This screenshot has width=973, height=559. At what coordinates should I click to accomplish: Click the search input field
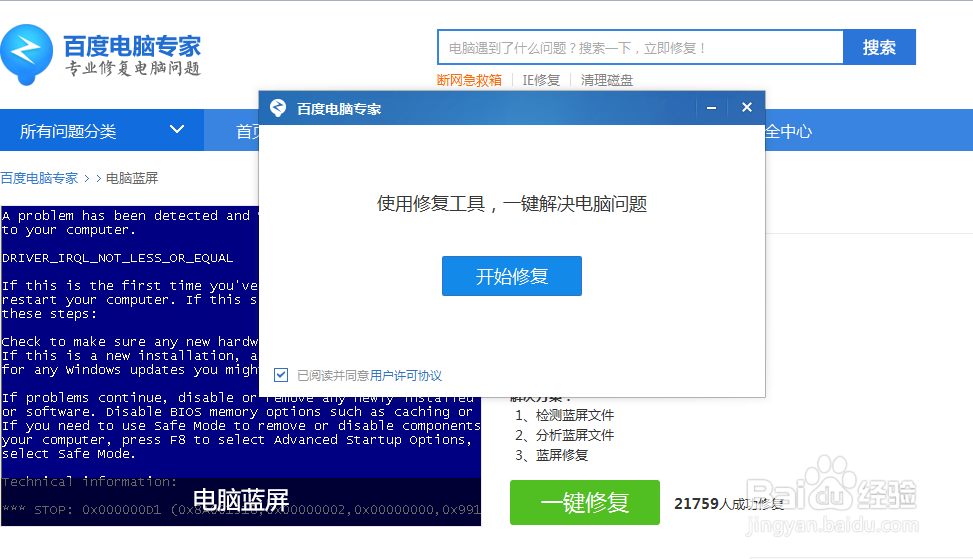click(x=640, y=47)
